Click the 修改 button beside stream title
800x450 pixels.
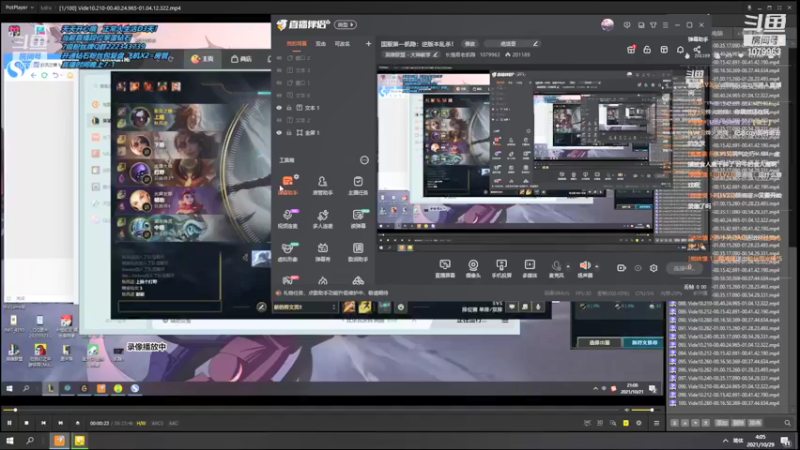(470, 44)
